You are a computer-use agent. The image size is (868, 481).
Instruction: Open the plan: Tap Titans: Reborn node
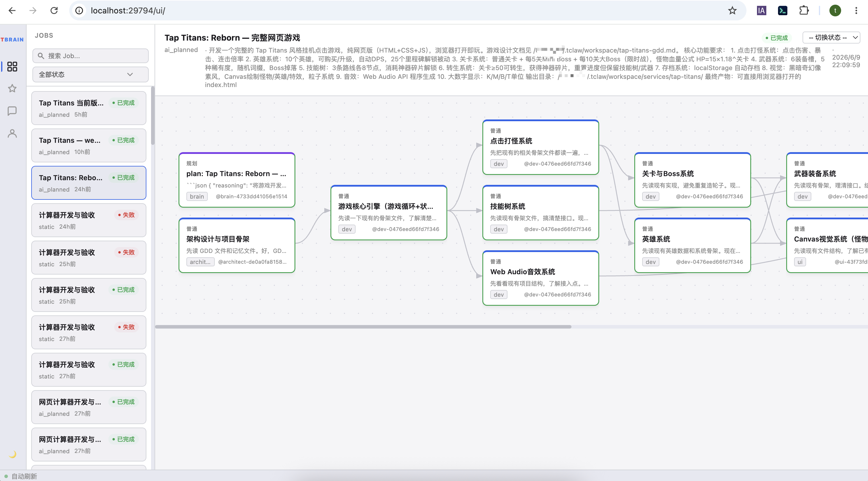[237, 180]
